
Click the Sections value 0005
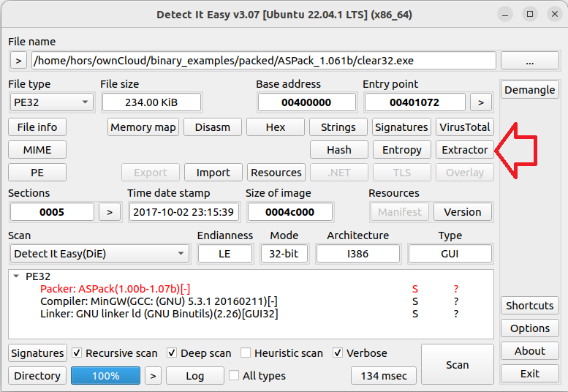coord(52,212)
